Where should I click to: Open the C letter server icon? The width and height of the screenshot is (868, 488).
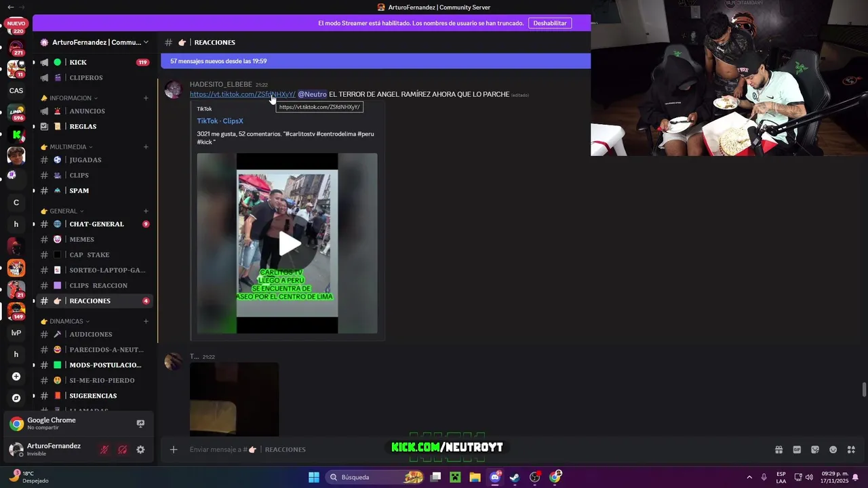tap(16, 203)
